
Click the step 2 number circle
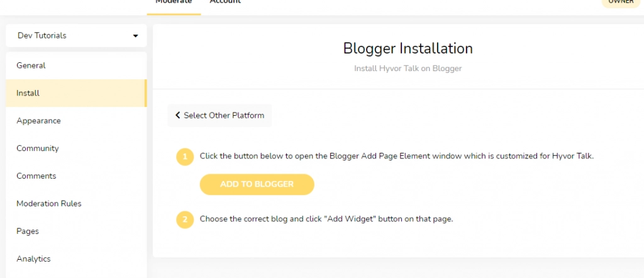click(185, 220)
